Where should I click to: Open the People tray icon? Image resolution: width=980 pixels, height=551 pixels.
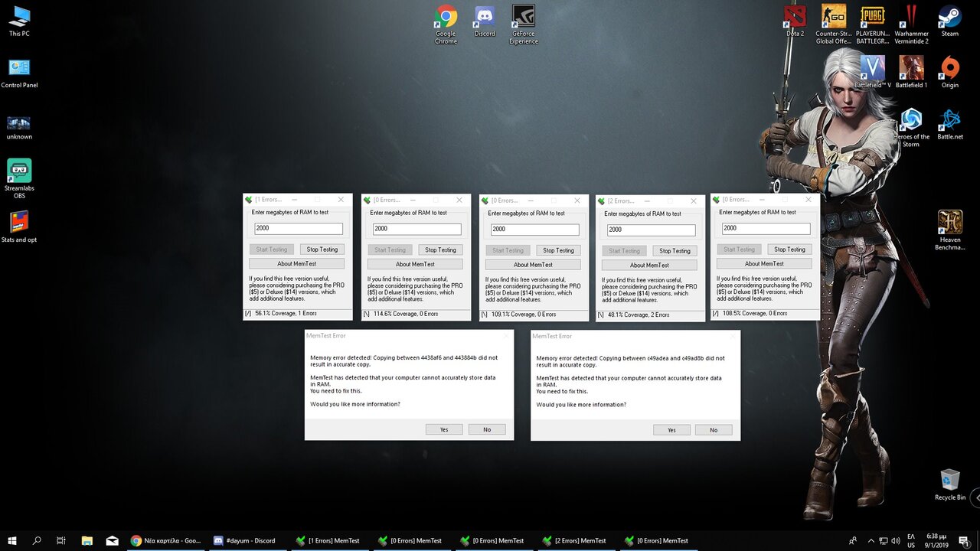[853, 540]
